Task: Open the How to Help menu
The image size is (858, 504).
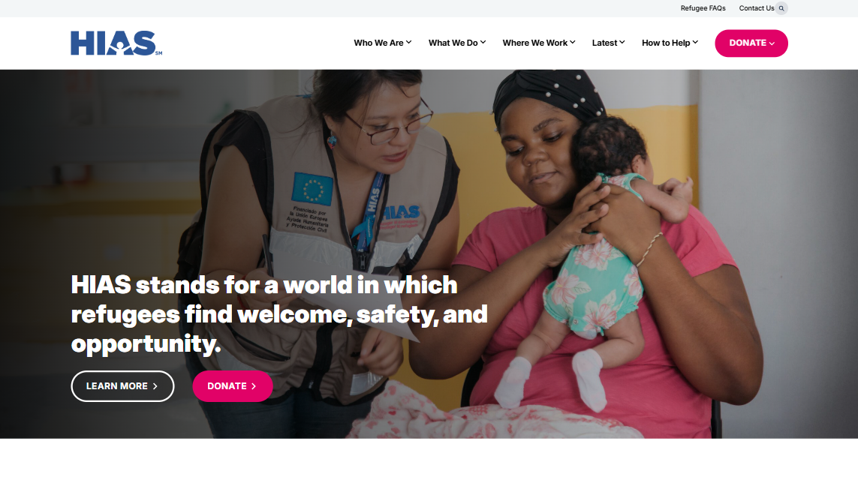Action: pyautogui.click(x=666, y=43)
